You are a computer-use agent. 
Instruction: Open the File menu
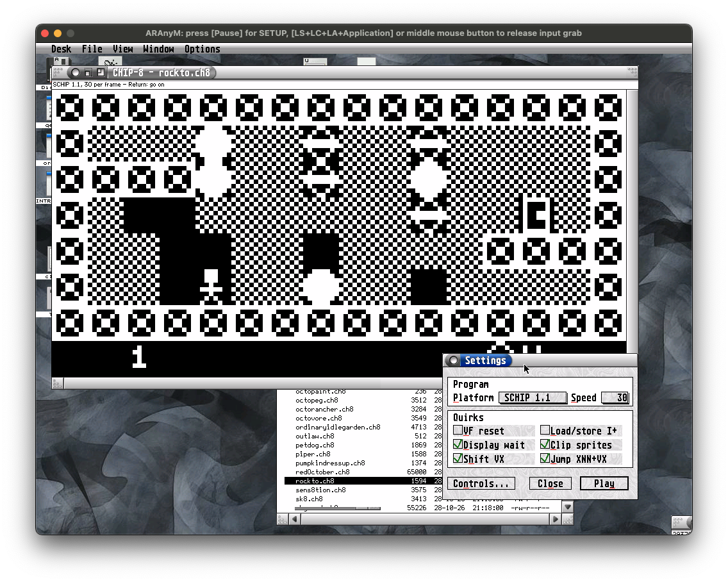[92, 49]
